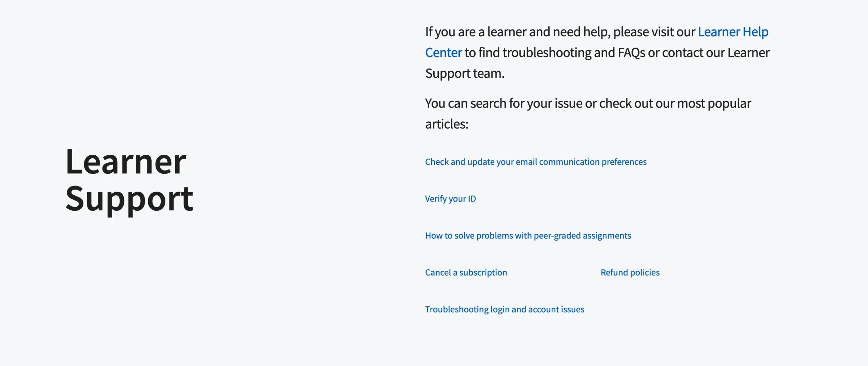Click 'contact our Learner' text in paragraph
The width and height of the screenshot is (868, 366).
(x=715, y=53)
